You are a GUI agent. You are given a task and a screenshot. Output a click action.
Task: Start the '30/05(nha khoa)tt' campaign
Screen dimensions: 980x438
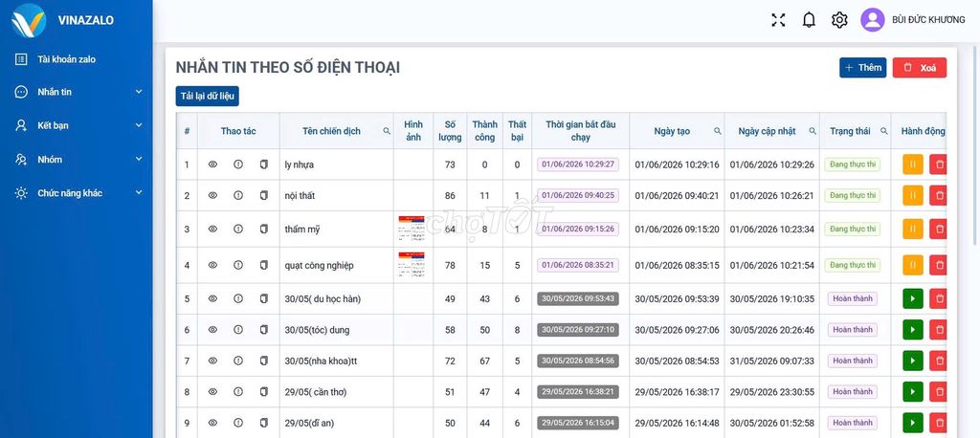pyautogui.click(x=912, y=361)
